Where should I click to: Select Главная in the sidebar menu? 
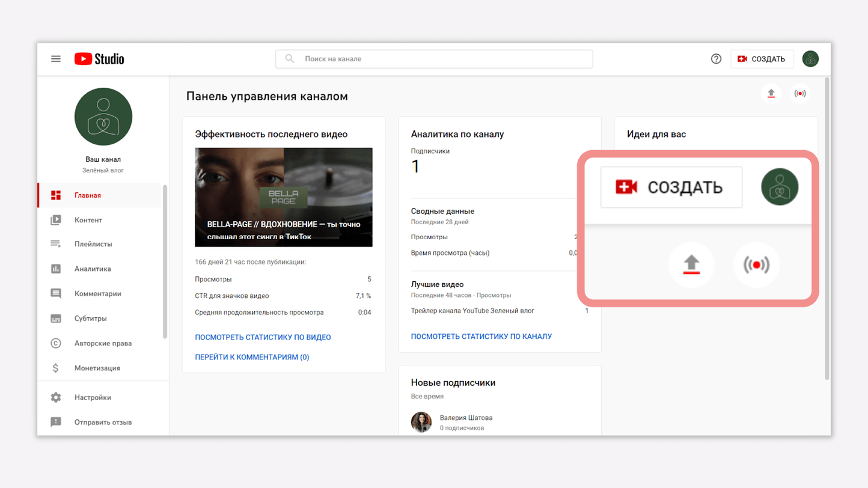[55, 195]
